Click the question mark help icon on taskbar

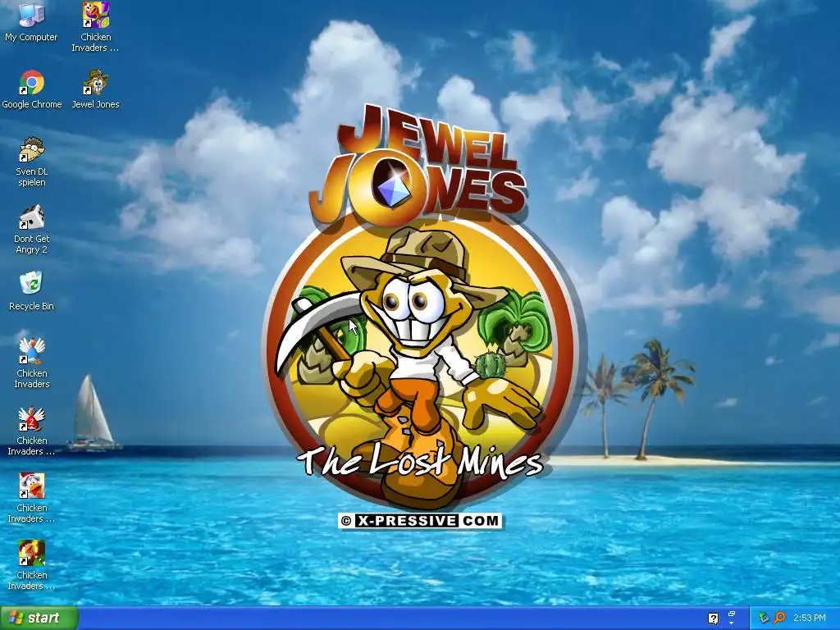click(713, 619)
